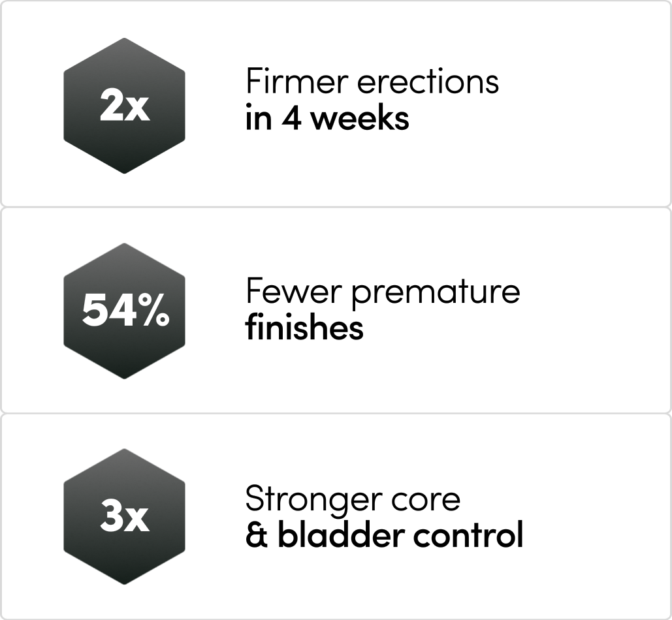Click the bold "in 4 weeks" text

pyautogui.click(x=327, y=119)
